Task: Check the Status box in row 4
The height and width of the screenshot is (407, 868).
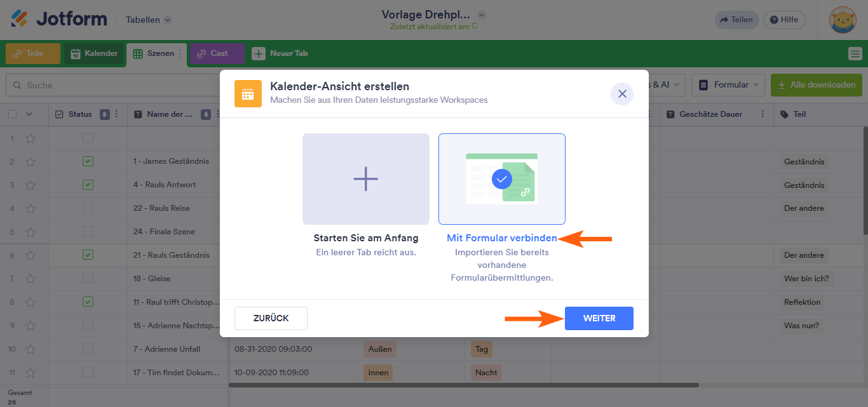Action: 88,208
